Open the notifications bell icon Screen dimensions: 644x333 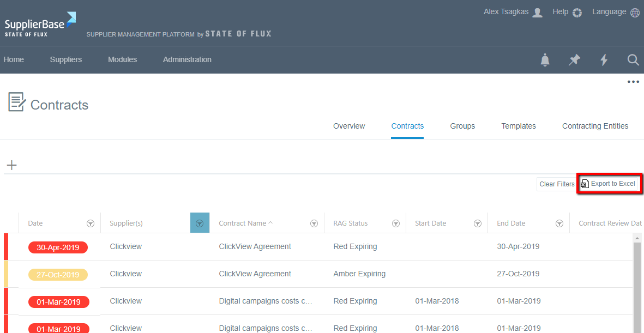coord(545,60)
